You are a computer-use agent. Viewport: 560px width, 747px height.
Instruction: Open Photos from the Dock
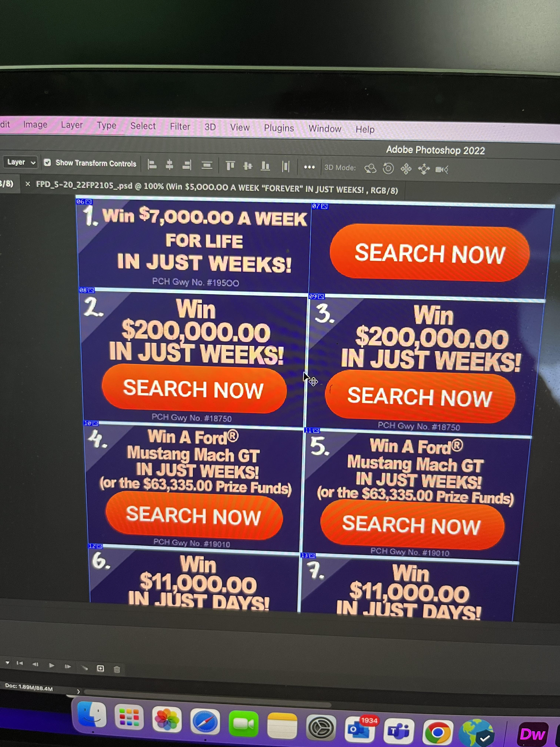(167, 719)
